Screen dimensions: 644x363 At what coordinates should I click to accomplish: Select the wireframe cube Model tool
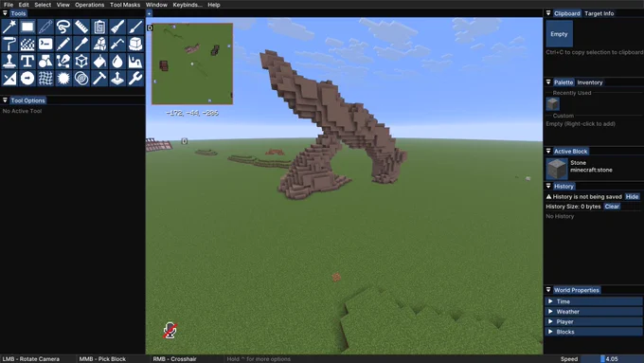[81, 62]
